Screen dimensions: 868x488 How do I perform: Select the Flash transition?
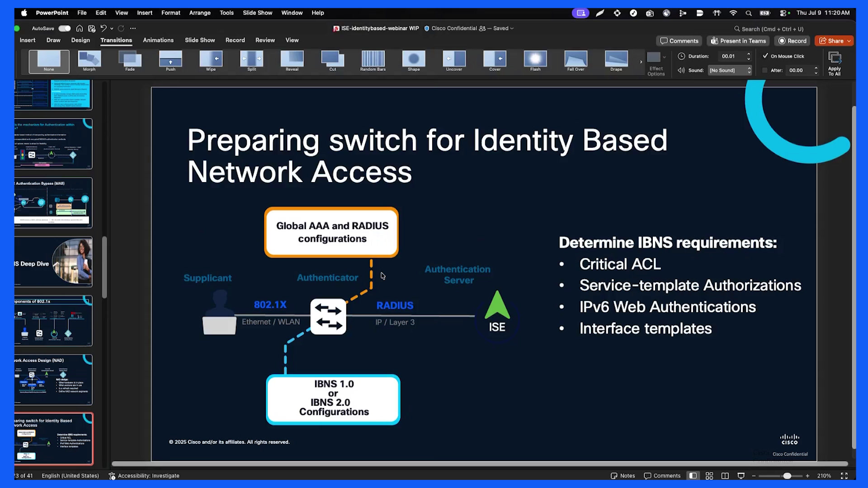click(x=535, y=61)
